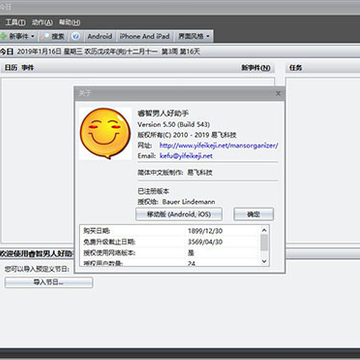Image resolution: width=360 pixels, height=360 pixels.
Task: Click the Bauer Lindemann licensee text
Action: pos(189,202)
